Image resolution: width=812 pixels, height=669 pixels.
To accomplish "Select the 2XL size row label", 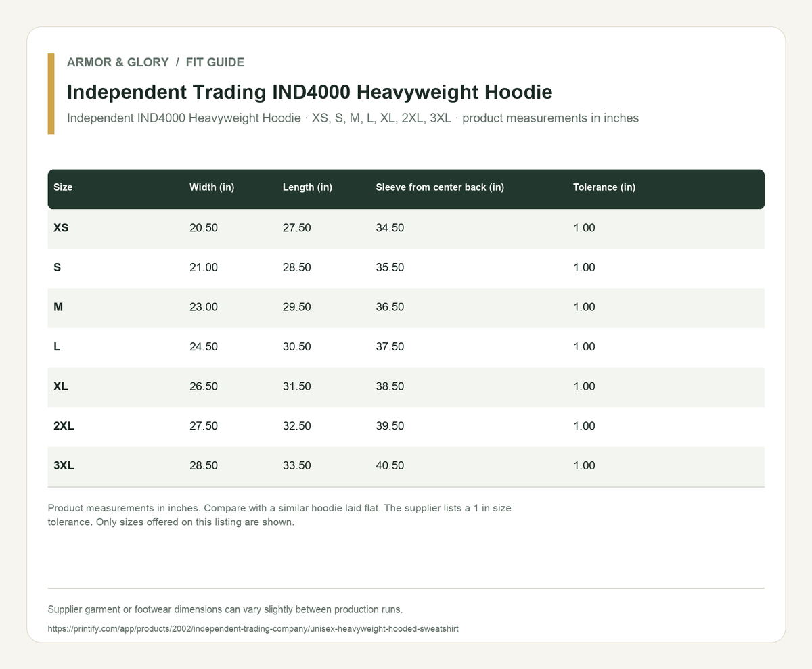I will pos(64,425).
